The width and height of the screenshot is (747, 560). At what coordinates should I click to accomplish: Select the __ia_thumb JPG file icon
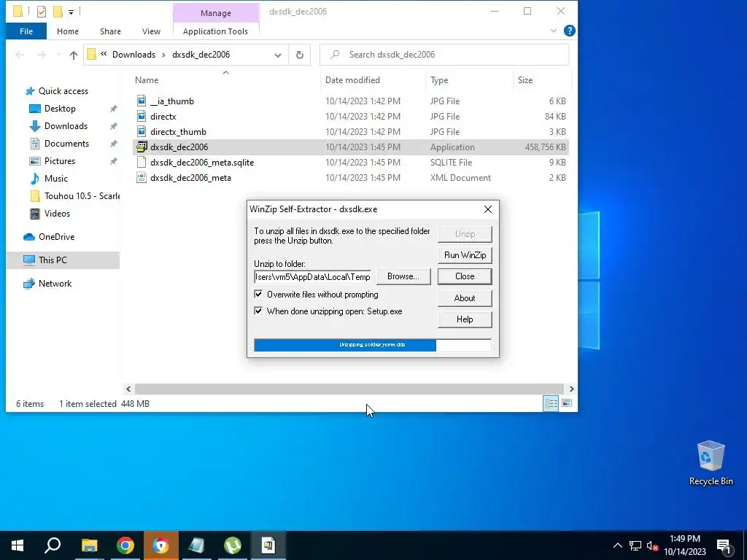click(x=142, y=101)
